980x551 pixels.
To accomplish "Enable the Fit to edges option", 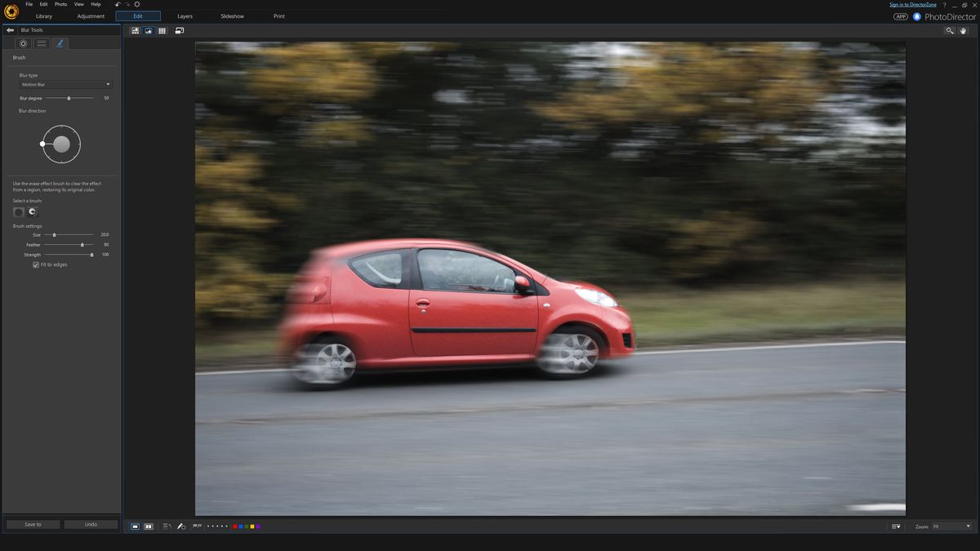I will (x=35, y=264).
